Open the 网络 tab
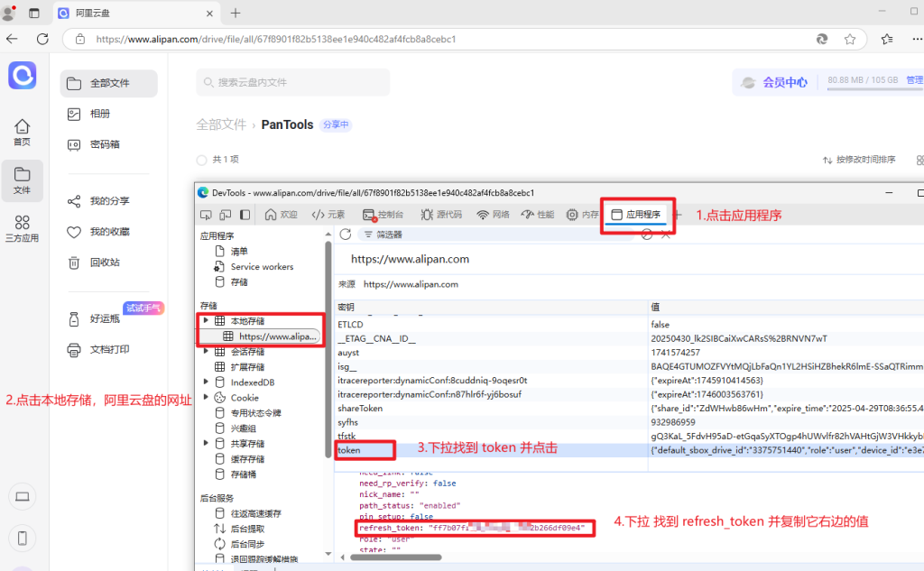Viewport: 924px width, 571px height. pyautogui.click(x=493, y=215)
